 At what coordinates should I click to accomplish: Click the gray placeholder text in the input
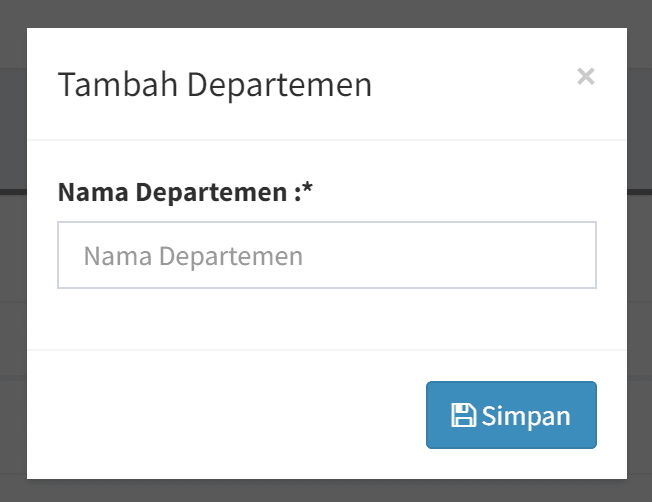click(x=193, y=256)
